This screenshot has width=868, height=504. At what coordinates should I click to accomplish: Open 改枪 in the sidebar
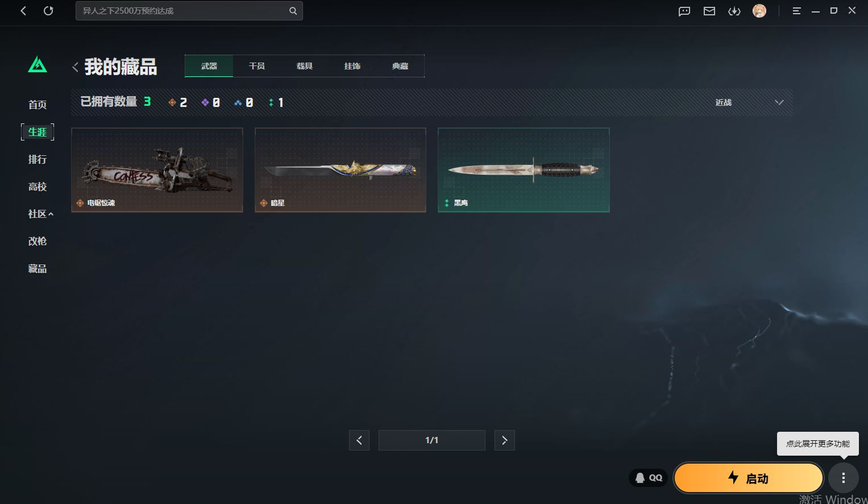(38, 241)
